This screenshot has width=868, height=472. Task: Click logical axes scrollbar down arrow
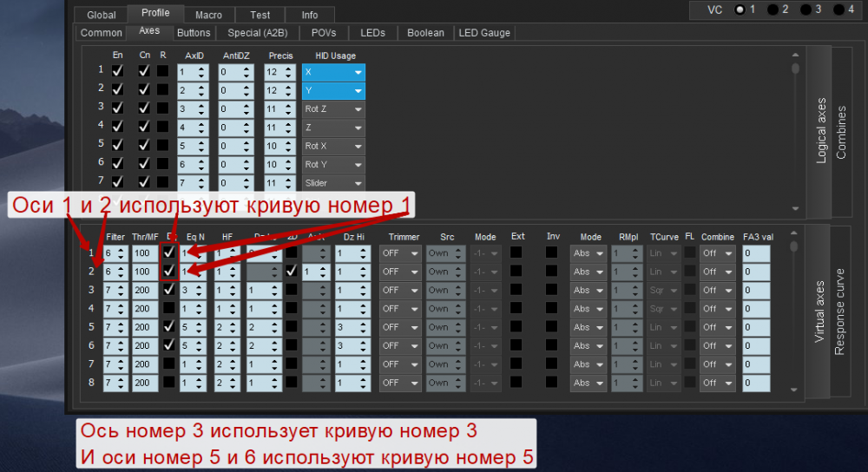pos(795,208)
